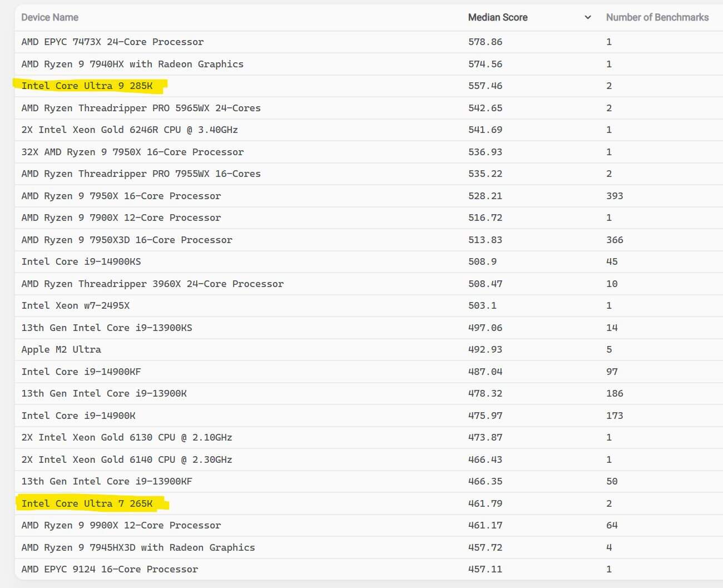The width and height of the screenshot is (723, 588).
Task: Select 2X Intel Xeon Gold 6246R entry
Action: (130, 130)
